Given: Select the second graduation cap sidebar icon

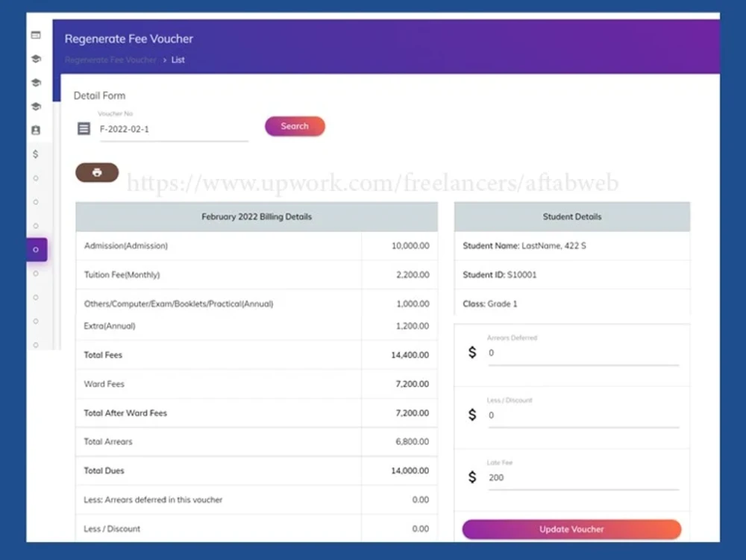Looking at the screenshot, I should tap(36, 82).
